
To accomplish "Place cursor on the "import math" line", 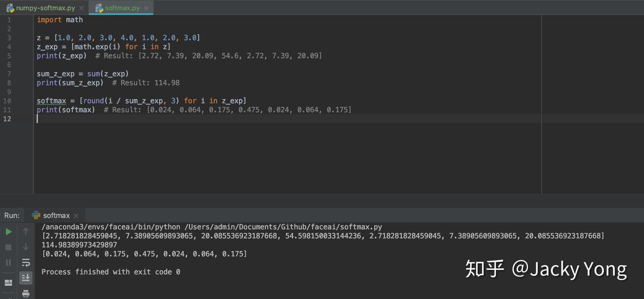I will click(x=60, y=20).
